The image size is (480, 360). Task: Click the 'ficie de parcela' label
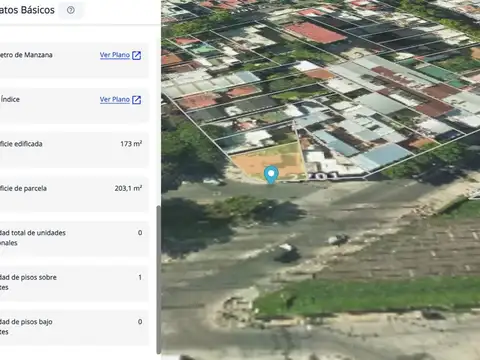(23, 188)
